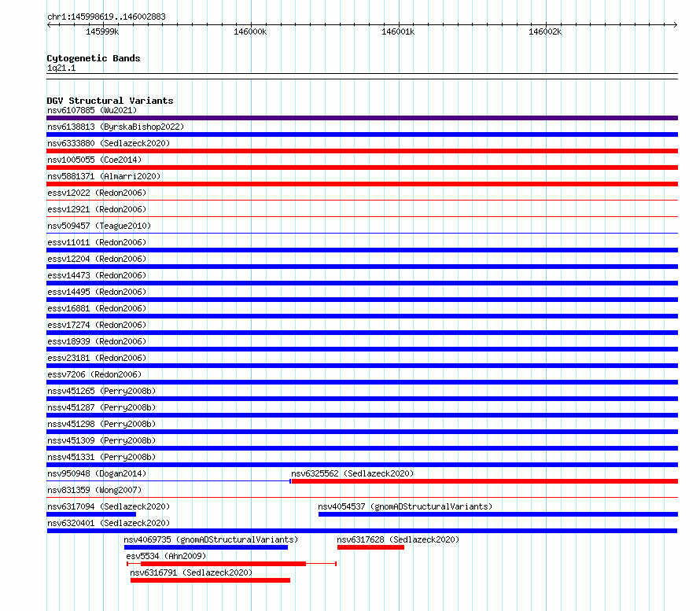This screenshot has width=700, height=611.
Task: Click the nsv6333880 (Sedlazeck2020) label
Action: coord(109,143)
